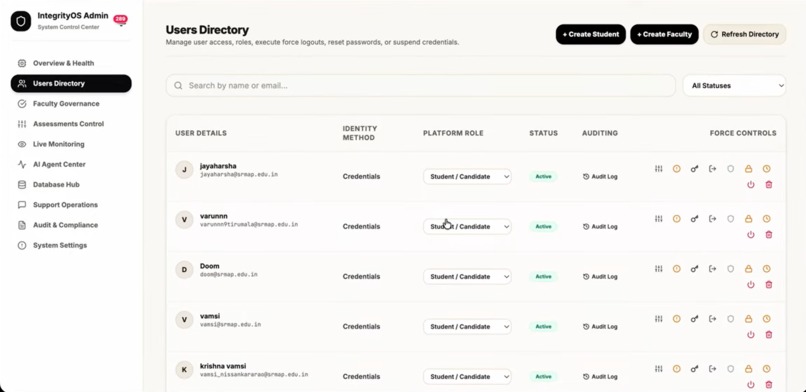The image size is (806, 392).
Task: Click Credentials in Doom's row
Action: pyautogui.click(x=361, y=276)
